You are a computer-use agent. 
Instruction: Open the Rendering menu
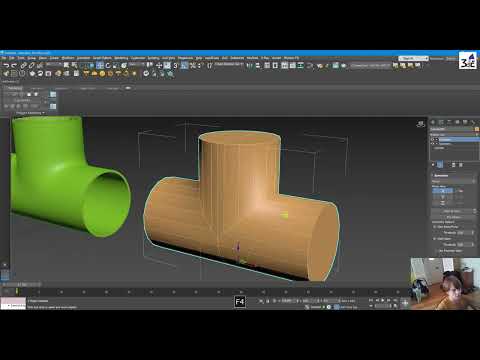click(x=121, y=58)
